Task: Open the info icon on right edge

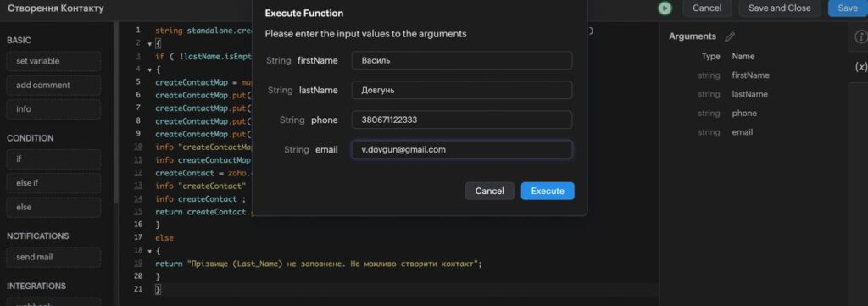Action: click(861, 36)
